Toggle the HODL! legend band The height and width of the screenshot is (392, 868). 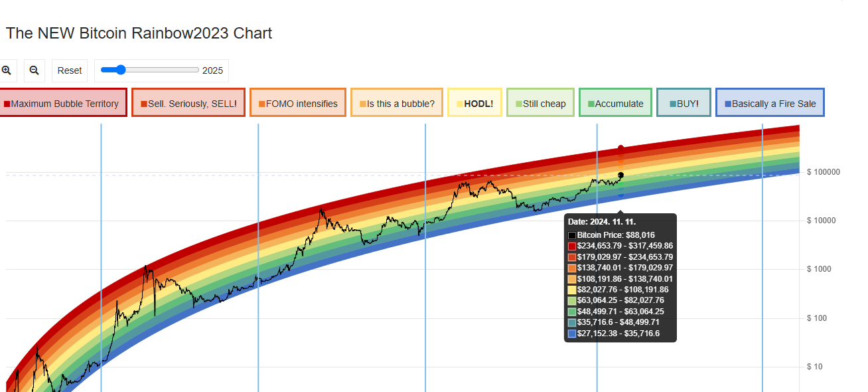(x=474, y=104)
